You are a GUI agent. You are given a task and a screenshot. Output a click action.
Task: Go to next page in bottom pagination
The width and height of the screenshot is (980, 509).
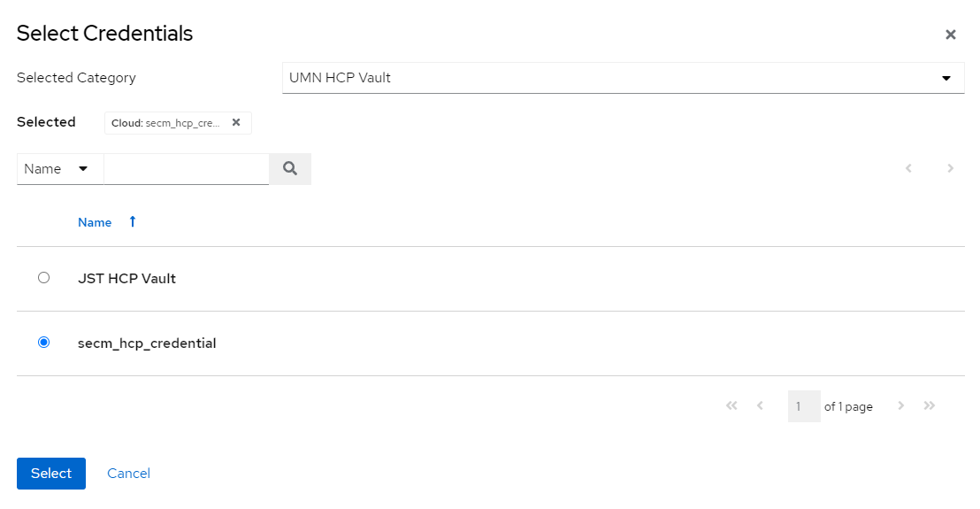(901, 405)
